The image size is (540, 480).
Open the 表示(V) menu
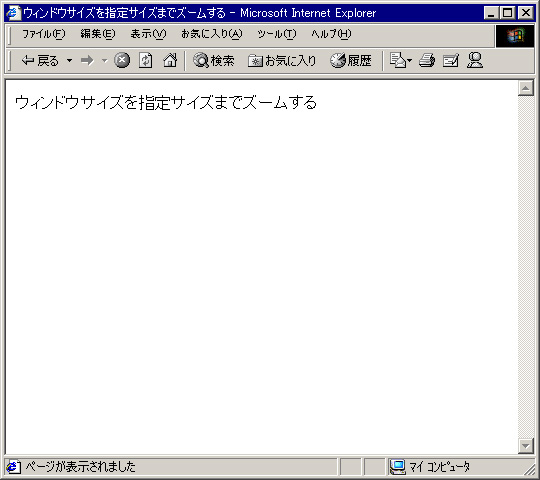point(148,34)
